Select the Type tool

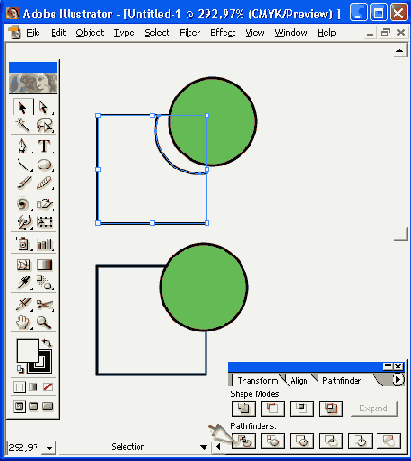click(x=44, y=146)
